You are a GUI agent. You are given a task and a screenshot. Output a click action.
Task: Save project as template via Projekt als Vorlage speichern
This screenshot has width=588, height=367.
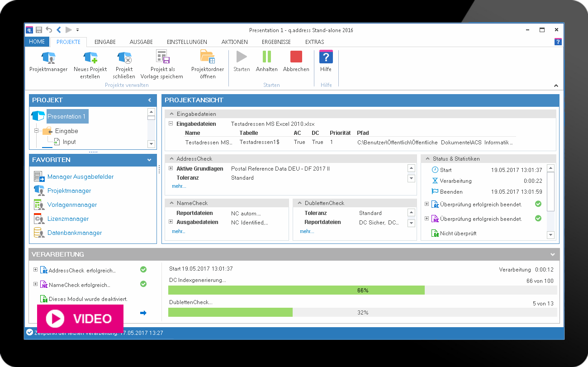[162, 65]
